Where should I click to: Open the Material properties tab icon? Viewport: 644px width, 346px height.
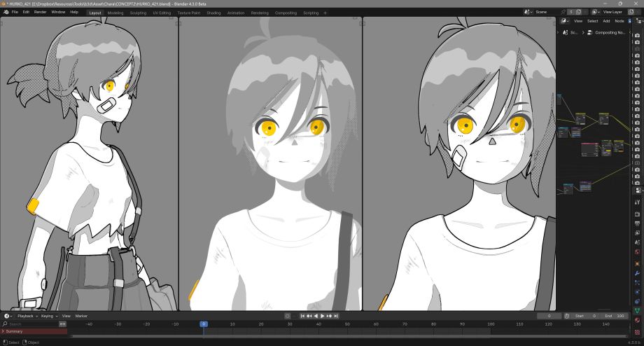click(x=637, y=321)
